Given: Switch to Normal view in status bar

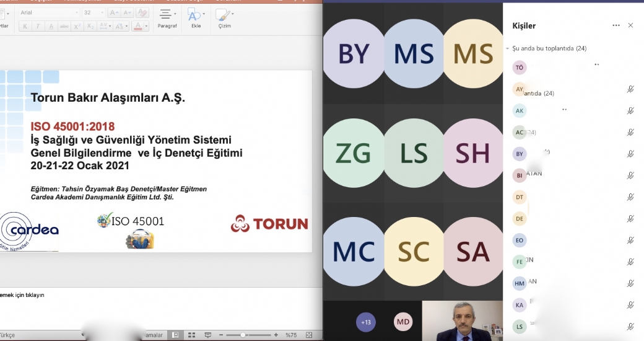Looking at the screenshot, I should [175, 335].
